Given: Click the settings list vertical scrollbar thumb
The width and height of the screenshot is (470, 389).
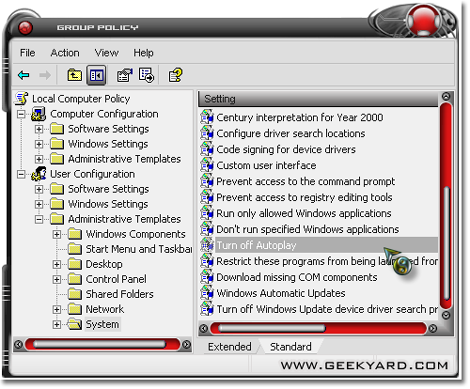Looking at the screenshot, I should click(x=447, y=243).
